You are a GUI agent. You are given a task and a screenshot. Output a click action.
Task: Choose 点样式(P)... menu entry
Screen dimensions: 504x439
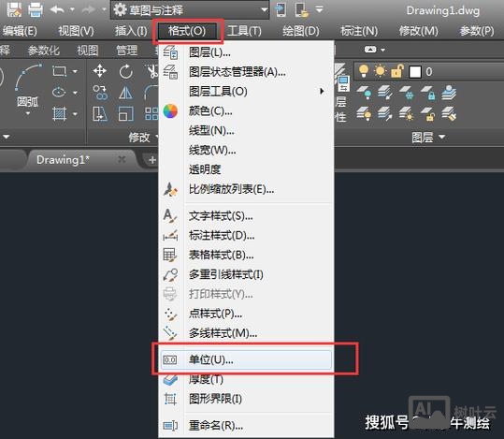(246, 314)
